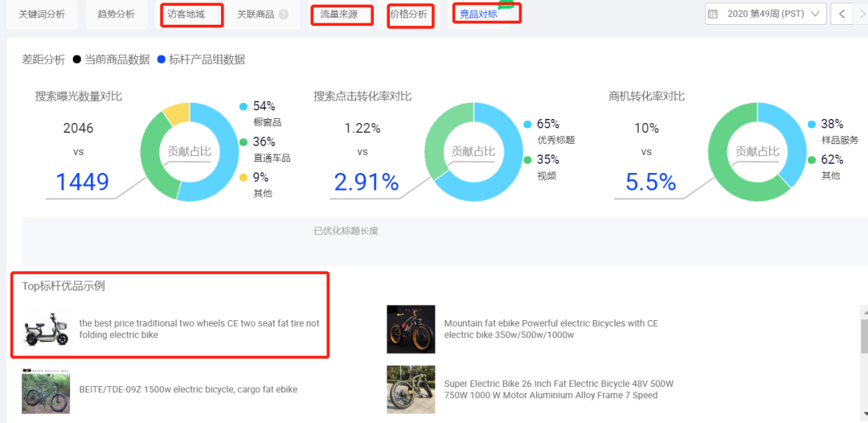Click the 差距分析 heading
Image resolution: width=868 pixels, height=423 pixels.
(43, 60)
